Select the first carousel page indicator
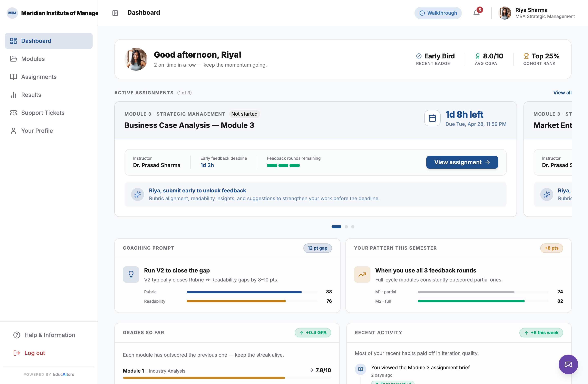This screenshot has width=588, height=384. coord(336,227)
